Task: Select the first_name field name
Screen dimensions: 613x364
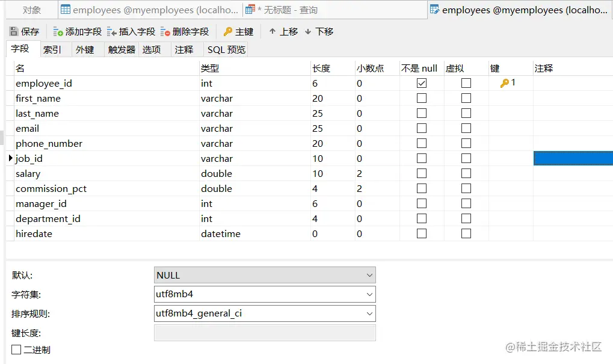Action: click(38, 99)
